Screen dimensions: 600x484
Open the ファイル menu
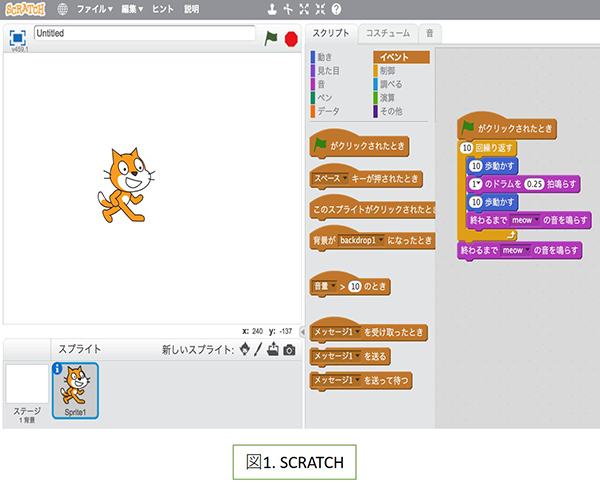tap(95, 9)
